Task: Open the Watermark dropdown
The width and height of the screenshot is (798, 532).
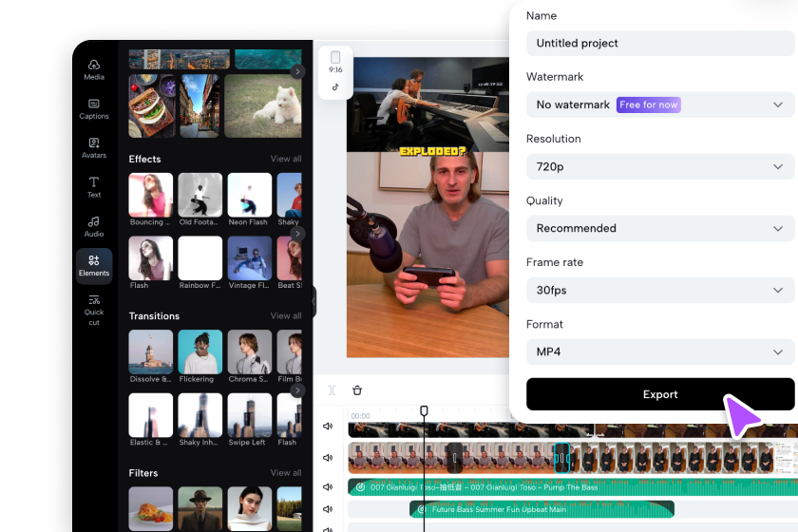Action: pyautogui.click(x=660, y=104)
